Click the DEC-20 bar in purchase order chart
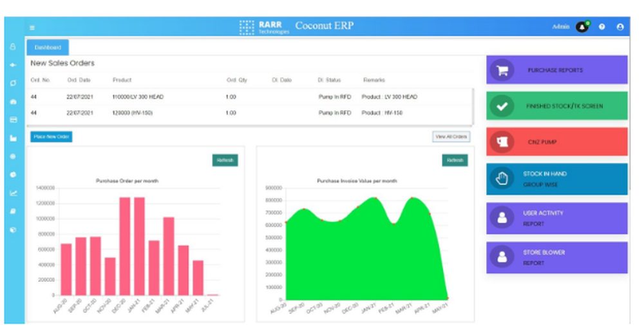This screenshot has width=644, height=325. 125,246
